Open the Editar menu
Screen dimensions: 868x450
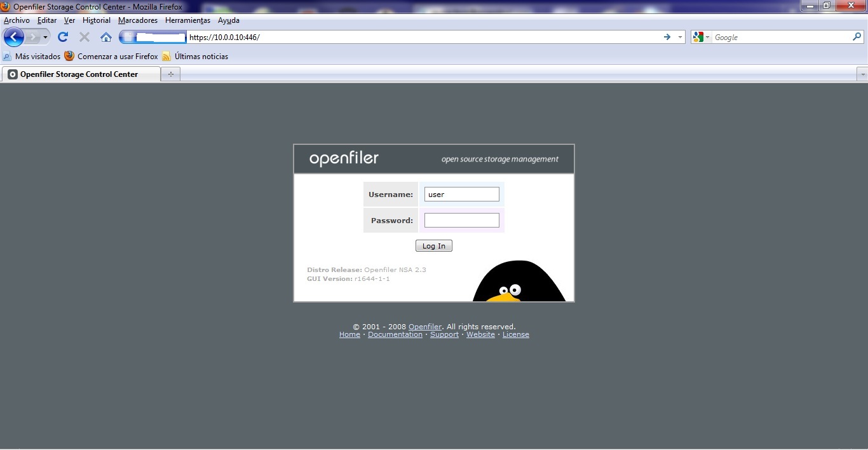pyautogui.click(x=47, y=20)
